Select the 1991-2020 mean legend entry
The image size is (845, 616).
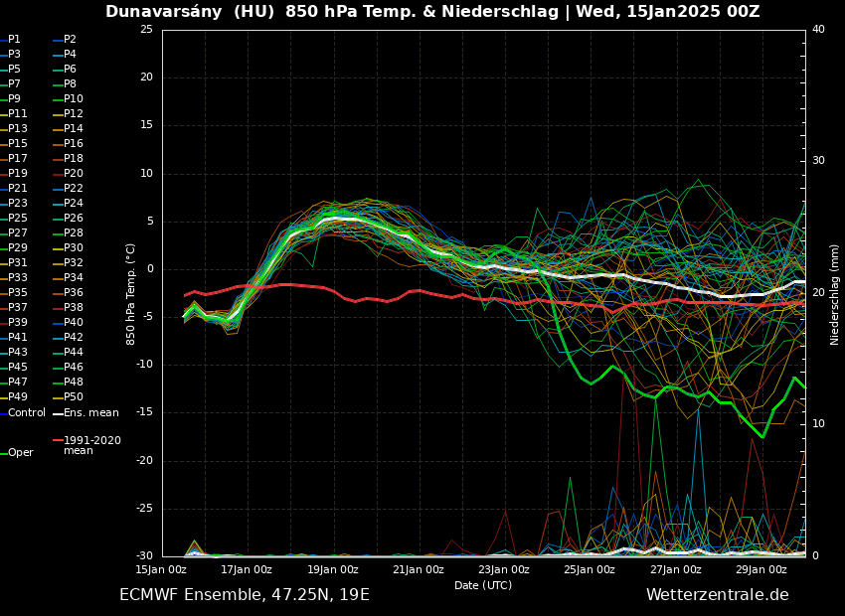(x=91, y=445)
